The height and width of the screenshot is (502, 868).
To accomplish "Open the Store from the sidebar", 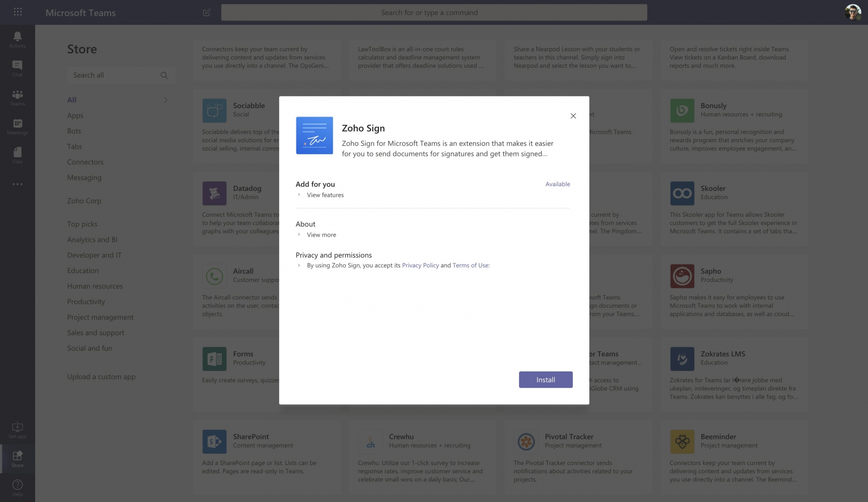I will tap(17, 459).
